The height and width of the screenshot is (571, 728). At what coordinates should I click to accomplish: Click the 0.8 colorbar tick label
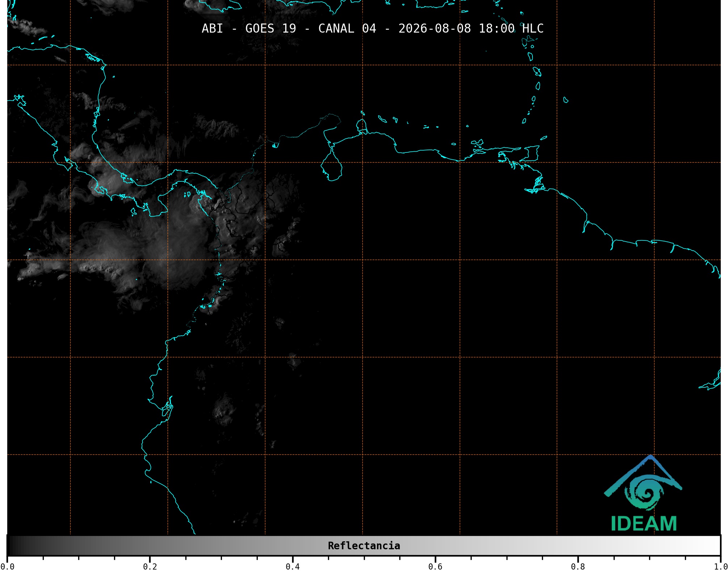coord(578,567)
